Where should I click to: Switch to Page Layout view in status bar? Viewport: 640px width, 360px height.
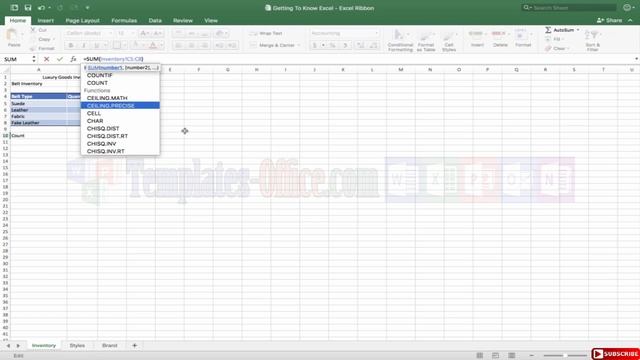tap(495, 356)
